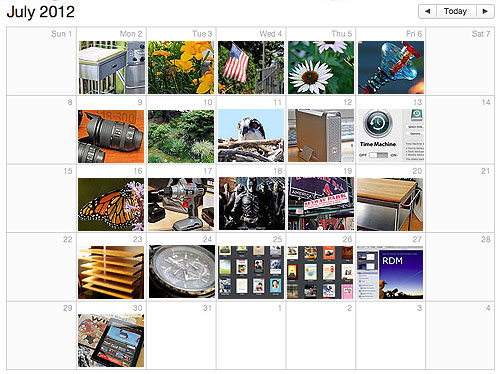Go to the next month arrow
This screenshot has width=500, height=374.
485,12
